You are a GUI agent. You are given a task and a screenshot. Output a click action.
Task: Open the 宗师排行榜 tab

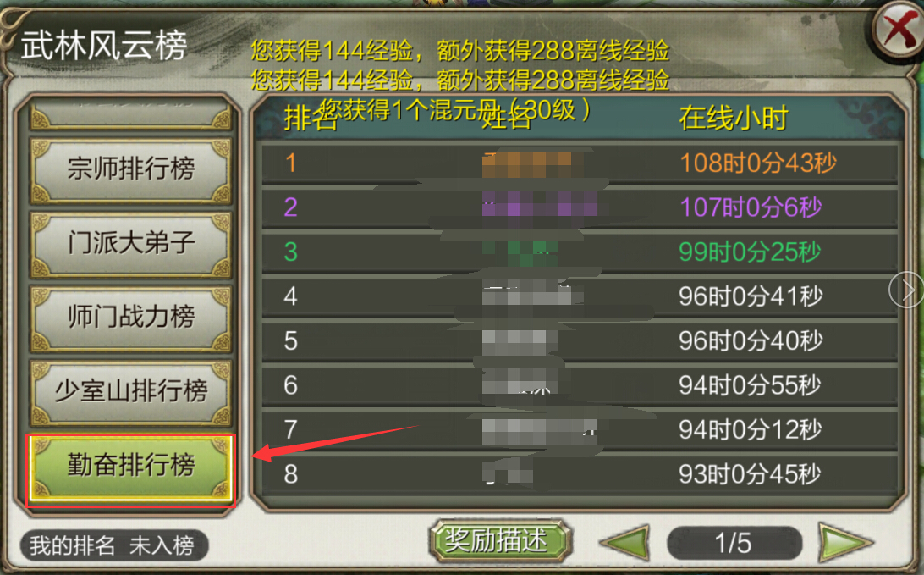pos(131,170)
